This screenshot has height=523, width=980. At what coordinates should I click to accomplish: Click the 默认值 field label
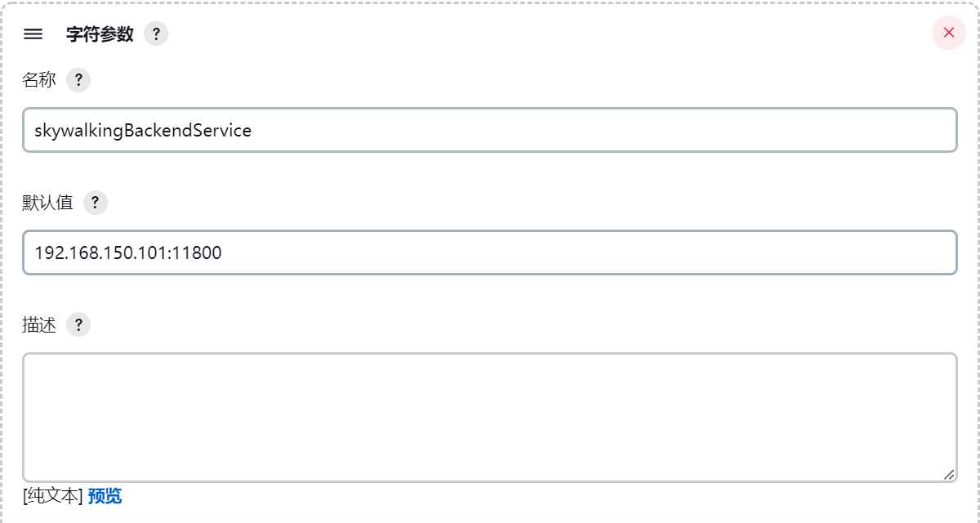47,203
